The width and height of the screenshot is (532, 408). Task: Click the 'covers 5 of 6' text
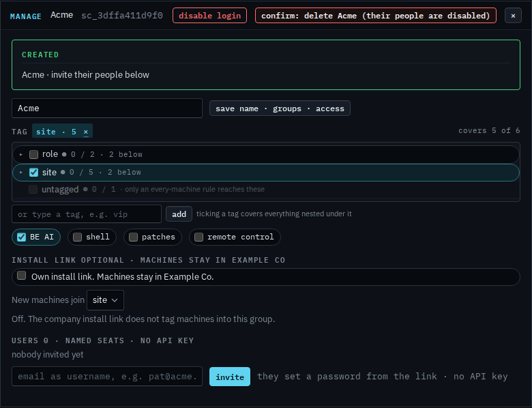click(489, 131)
